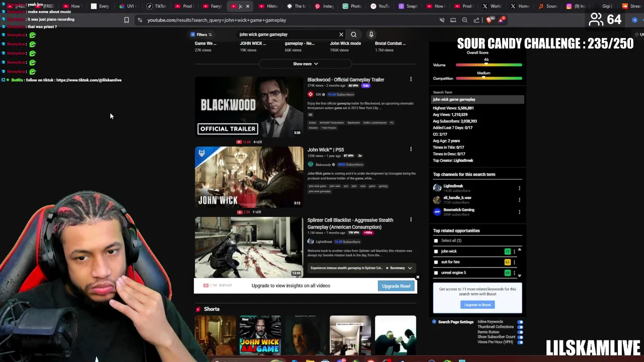Click the address bar URL
Screen dimensions: 644x362
tap(217, 20)
